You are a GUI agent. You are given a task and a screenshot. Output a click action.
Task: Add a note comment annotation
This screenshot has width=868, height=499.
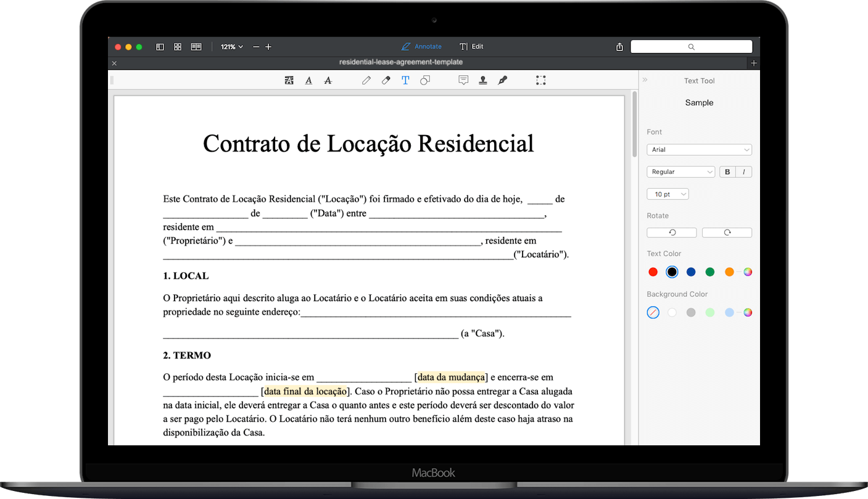[463, 80]
